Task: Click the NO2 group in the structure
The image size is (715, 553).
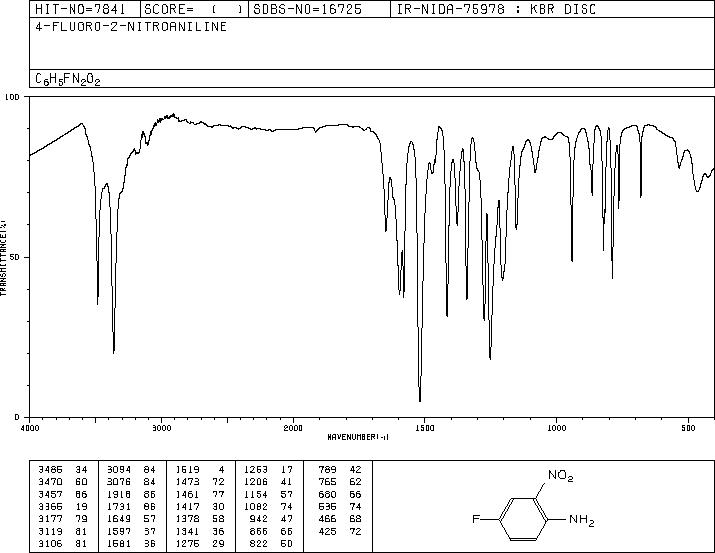Action: 560,476
